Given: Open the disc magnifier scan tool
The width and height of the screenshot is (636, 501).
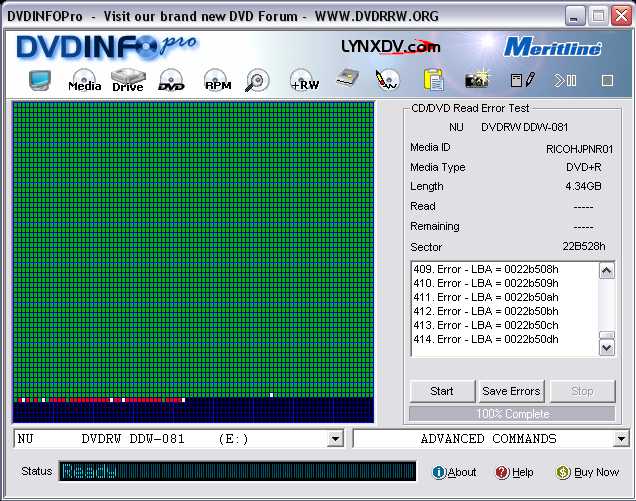Looking at the screenshot, I should coord(257,80).
